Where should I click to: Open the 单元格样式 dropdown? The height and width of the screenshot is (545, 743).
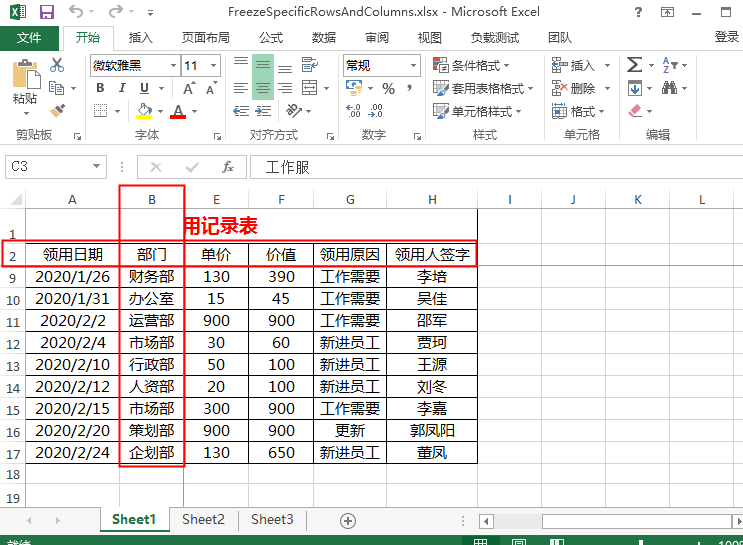click(x=477, y=111)
